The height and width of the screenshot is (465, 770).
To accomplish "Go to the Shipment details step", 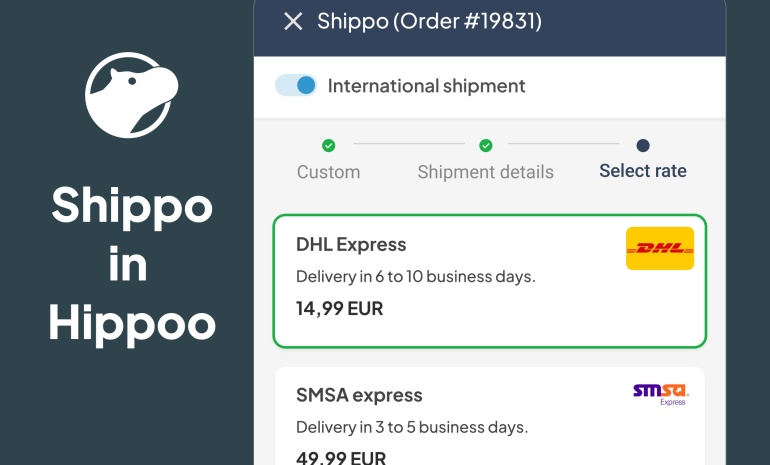I will pos(486,172).
